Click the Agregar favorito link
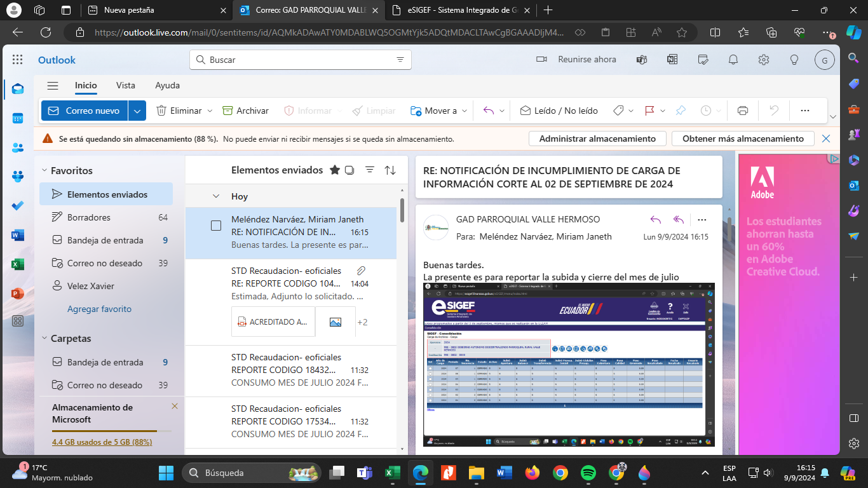 [x=99, y=309]
